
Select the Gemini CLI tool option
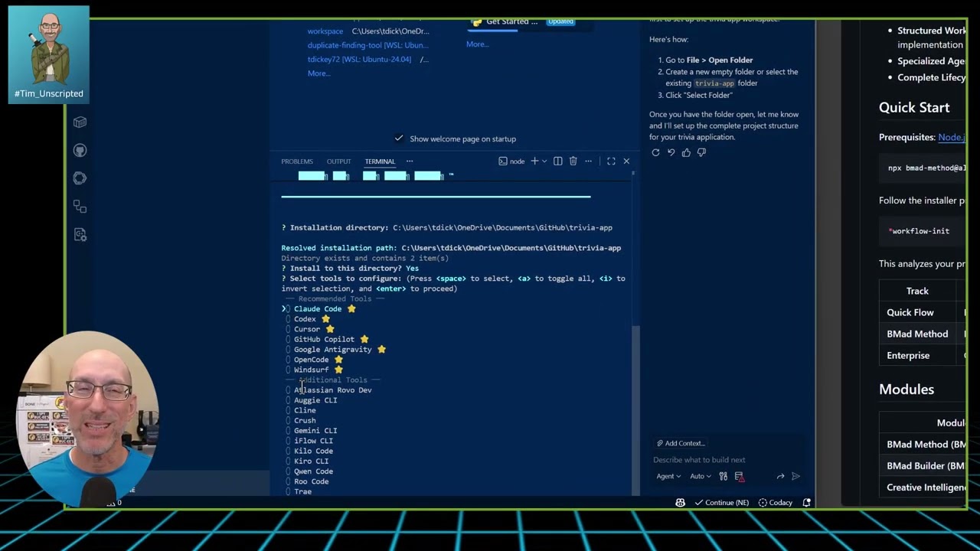315,431
